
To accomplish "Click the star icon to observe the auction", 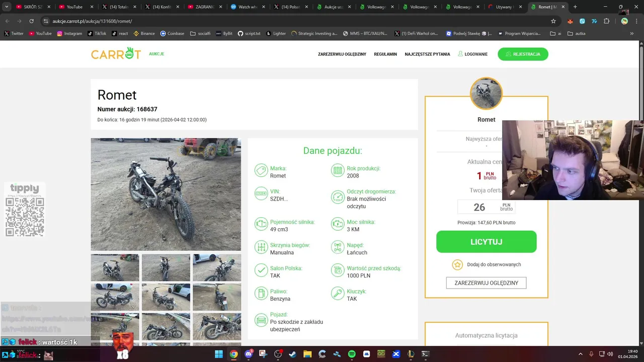I will [457, 264].
